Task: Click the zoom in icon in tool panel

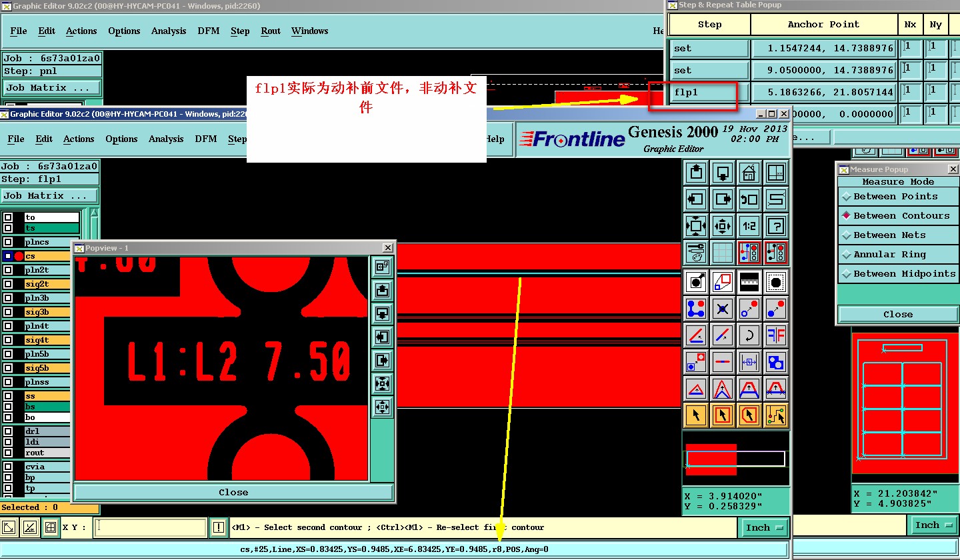Action: 696,226
